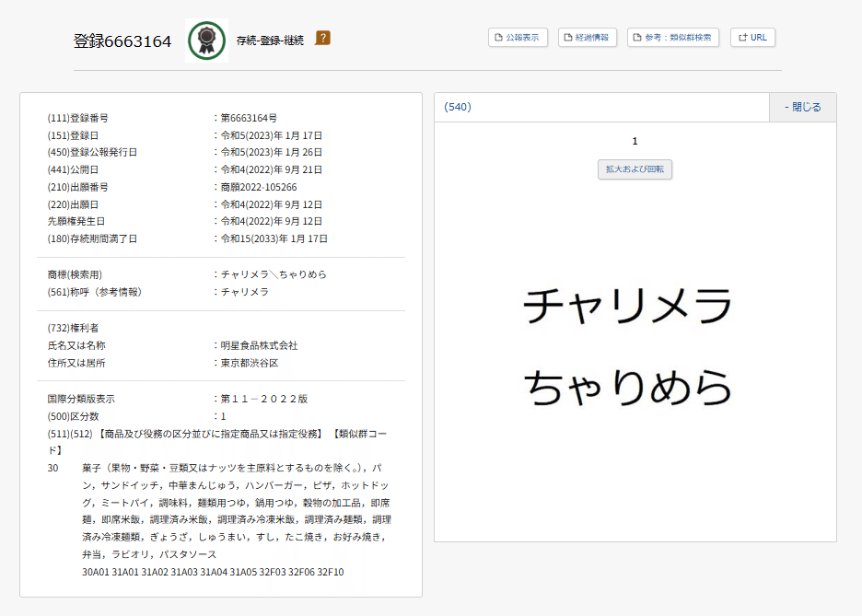The width and height of the screenshot is (862, 616).
Task: Click the (732)権利者 label
Action: (73, 328)
